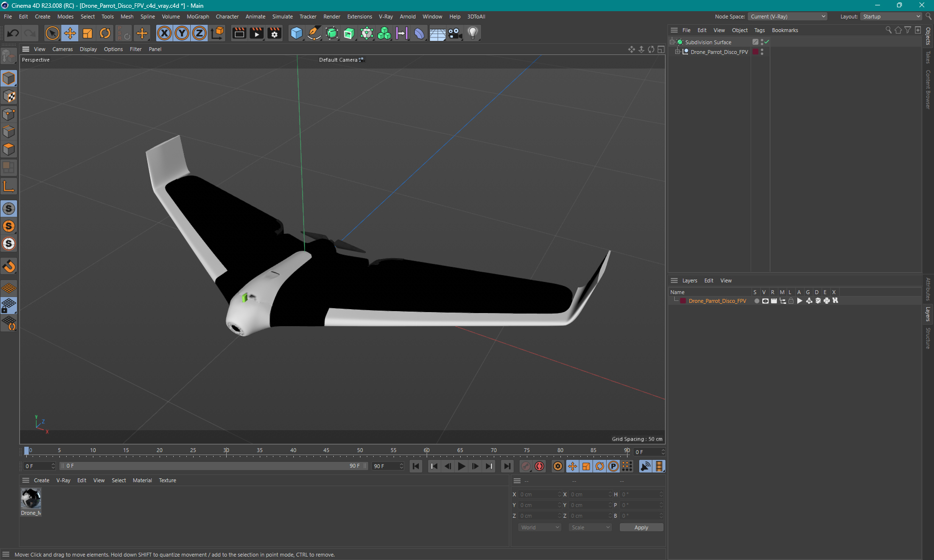Open the Simulate menu

click(x=282, y=17)
